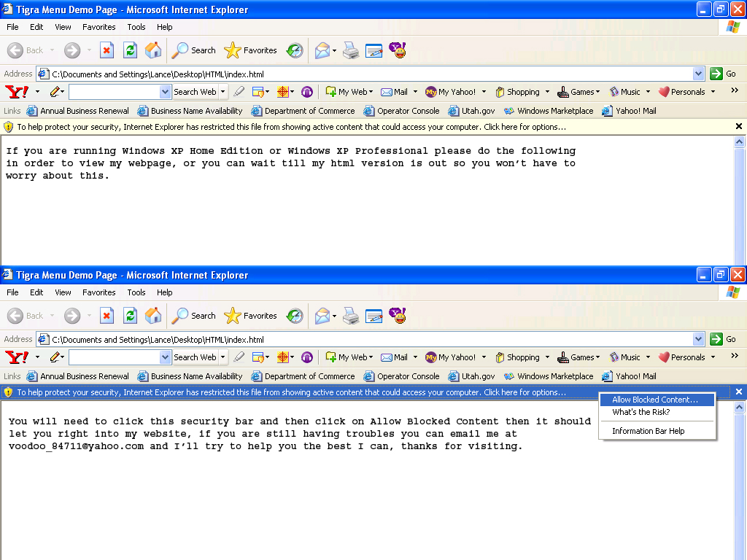Viewport: 747px width, 560px height.
Task: Open Help menu in lower window
Action: click(164, 292)
